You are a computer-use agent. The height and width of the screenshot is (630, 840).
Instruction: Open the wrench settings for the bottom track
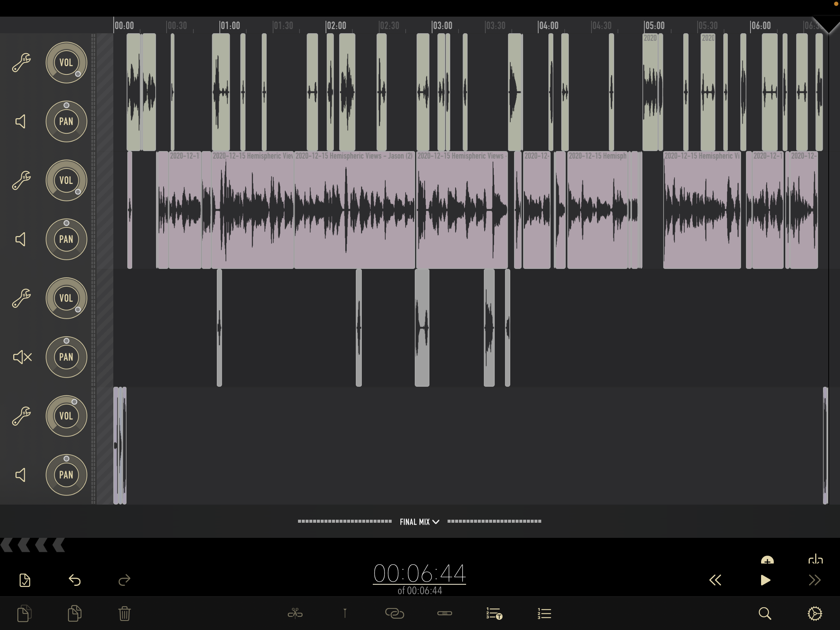[x=21, y=416]
